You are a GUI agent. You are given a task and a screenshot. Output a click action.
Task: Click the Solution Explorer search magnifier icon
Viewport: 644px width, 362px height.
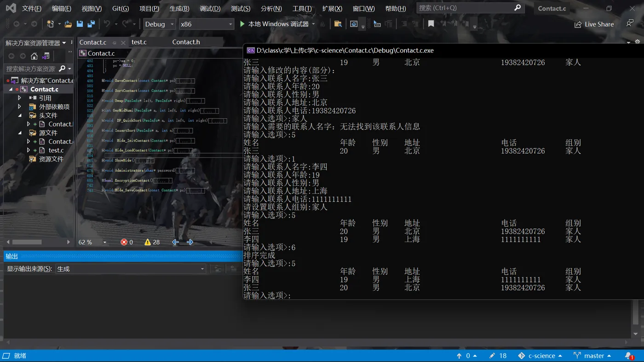click(x=63, y=68)
